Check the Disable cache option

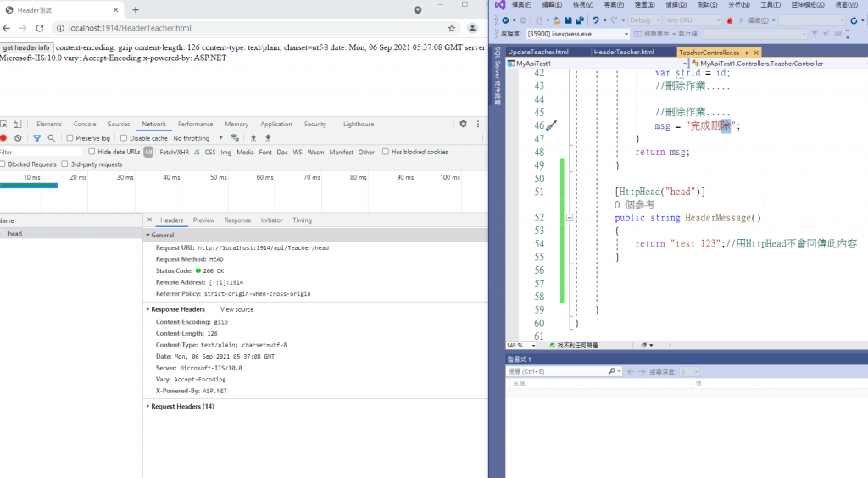click(x=125, y=138)
